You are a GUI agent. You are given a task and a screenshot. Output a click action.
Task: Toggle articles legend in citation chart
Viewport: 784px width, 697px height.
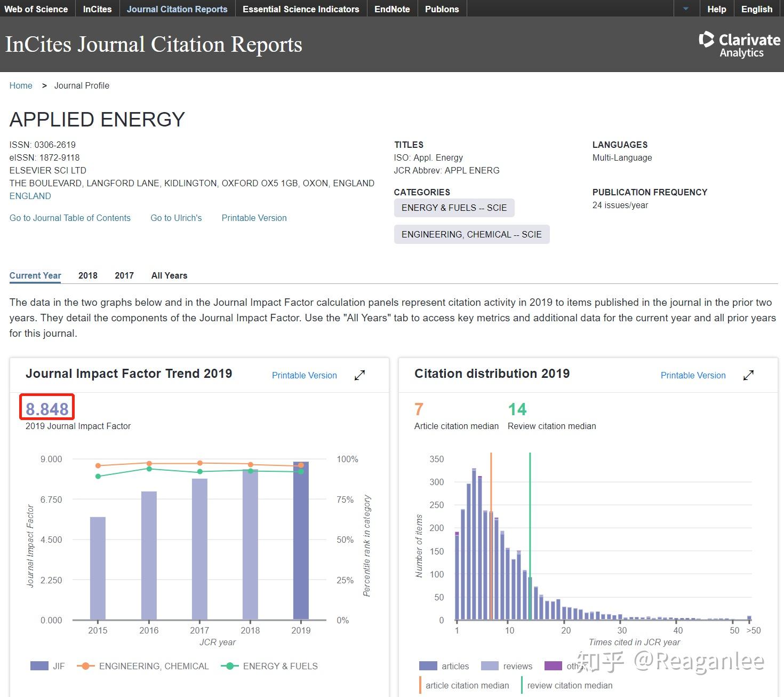444,666
